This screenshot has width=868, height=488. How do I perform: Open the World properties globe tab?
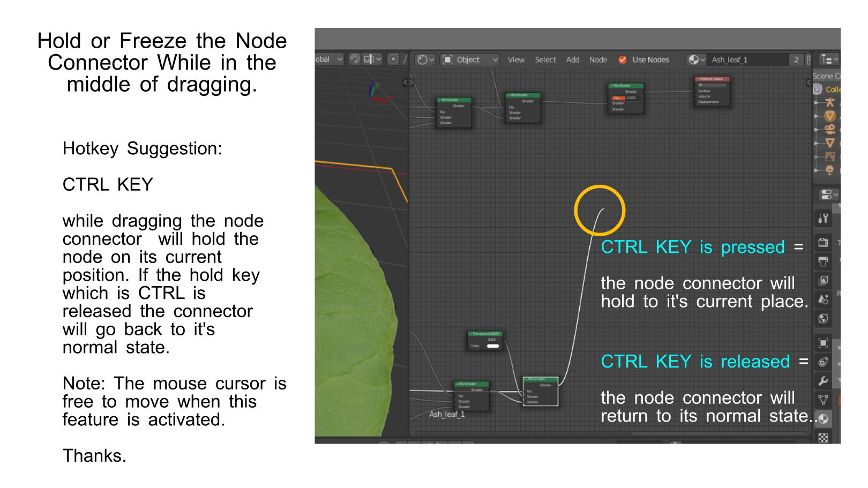(x=823, y=319)
